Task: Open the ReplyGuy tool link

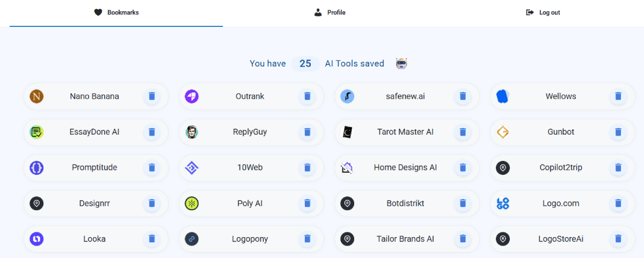Action: coord(250,132)
